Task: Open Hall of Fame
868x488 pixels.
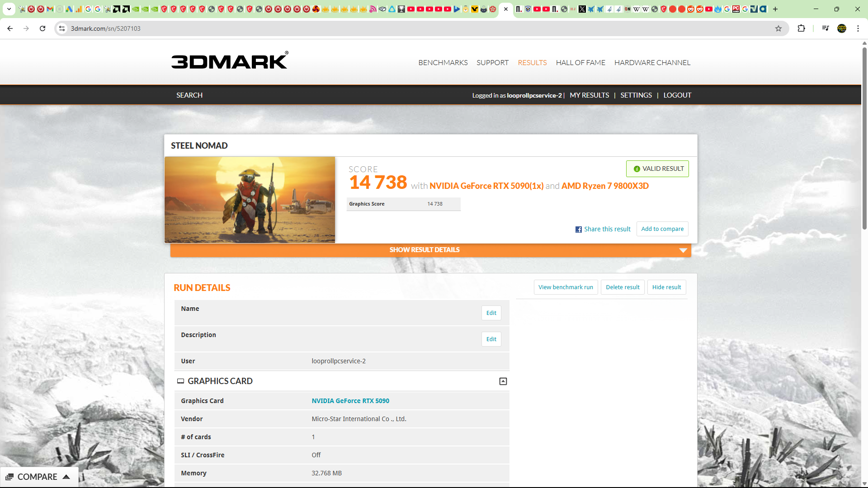Action: 580,63
